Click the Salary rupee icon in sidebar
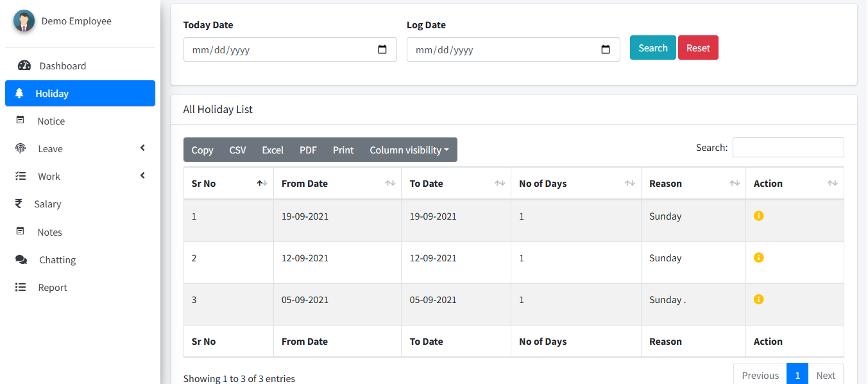868x384 pixels. (x=19, y=204)
